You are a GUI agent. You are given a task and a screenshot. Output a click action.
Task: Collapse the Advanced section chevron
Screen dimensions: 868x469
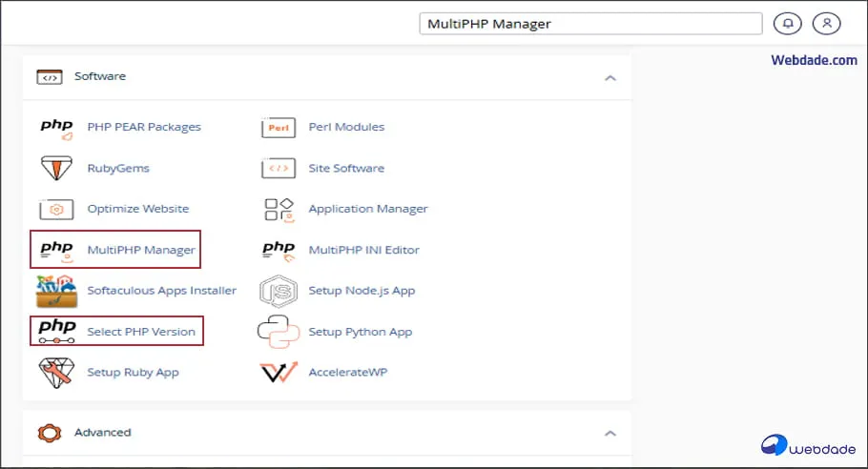(610, 433)
